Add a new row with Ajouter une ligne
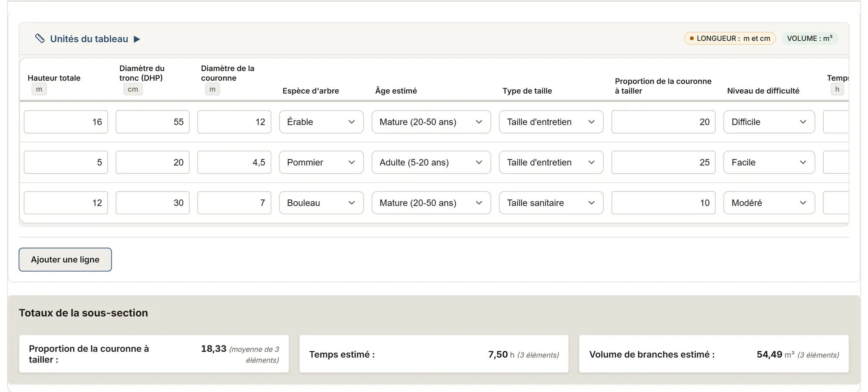The image size is (868, 392). click(65, 260)
